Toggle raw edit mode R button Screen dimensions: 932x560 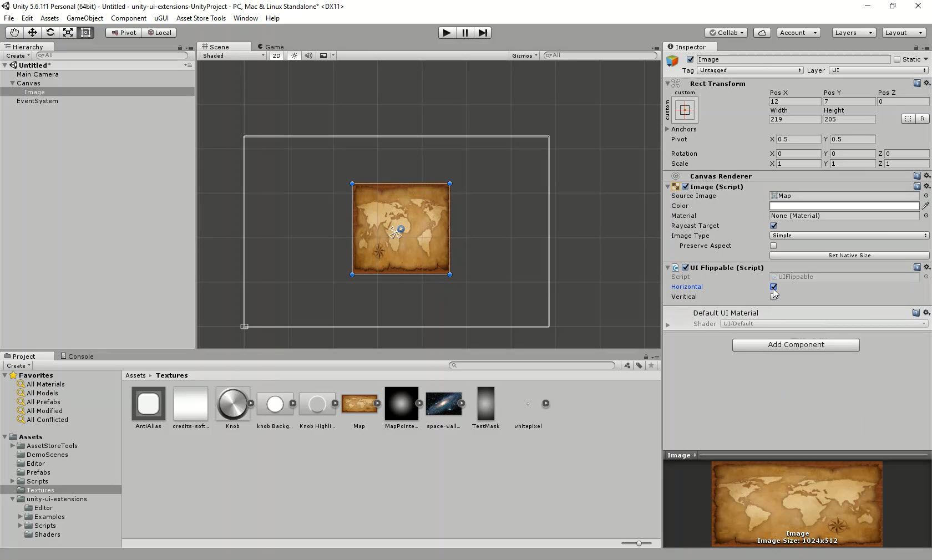(922, 119)
